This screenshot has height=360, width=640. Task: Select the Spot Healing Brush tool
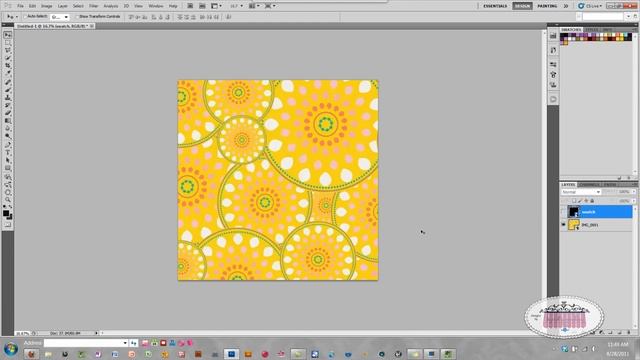click(x=8, y=82)
